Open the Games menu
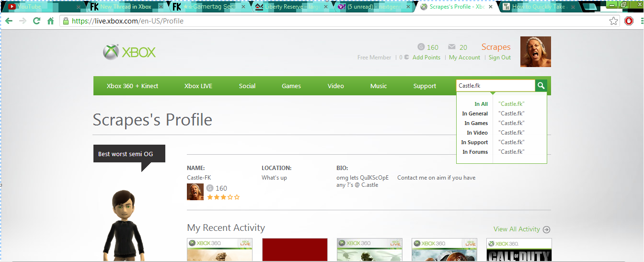Image resolution: width=644 pixels, height=262 pixels. point(291,86)
